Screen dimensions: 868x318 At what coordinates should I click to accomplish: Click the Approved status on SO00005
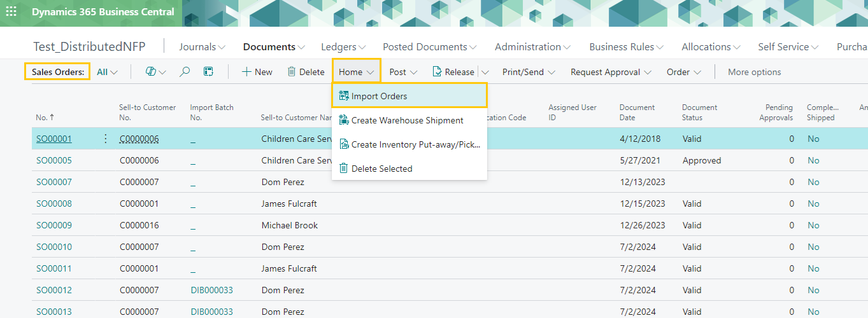[702, 160]
